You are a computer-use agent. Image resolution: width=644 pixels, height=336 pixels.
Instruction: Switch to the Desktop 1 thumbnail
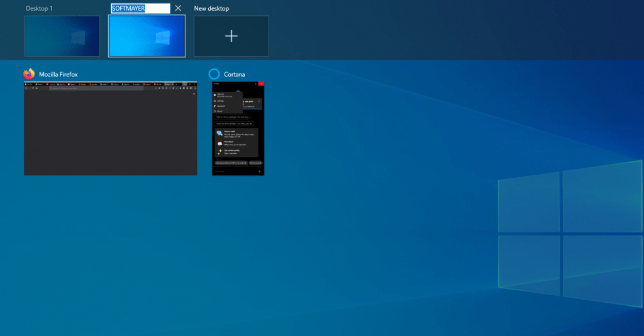[x=62, y=36]
